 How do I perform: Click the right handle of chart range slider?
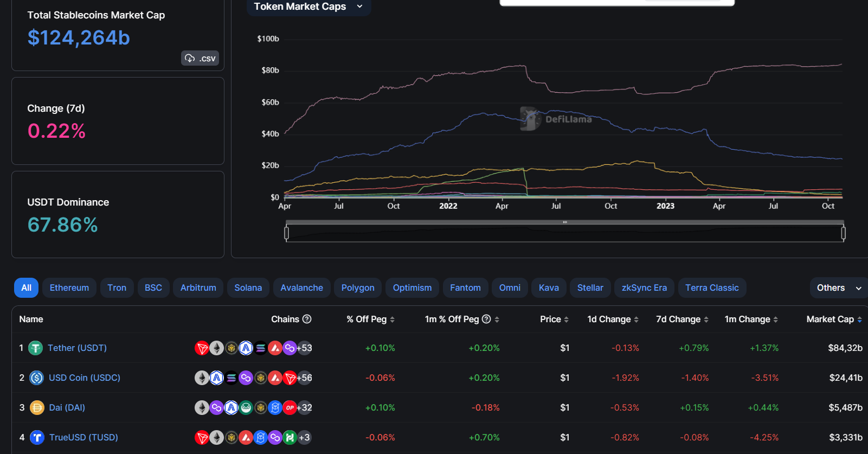tap(843, 233)
